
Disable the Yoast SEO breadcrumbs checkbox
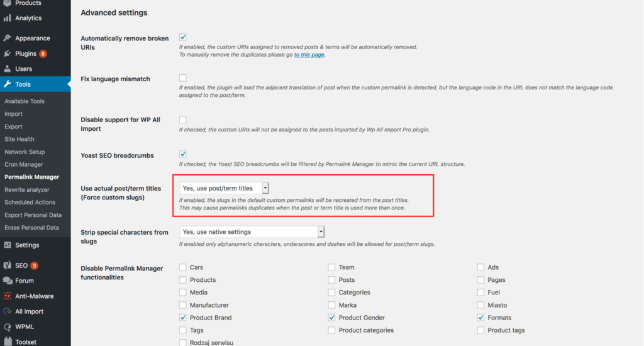pyautogui.click(x=183, y=155)
